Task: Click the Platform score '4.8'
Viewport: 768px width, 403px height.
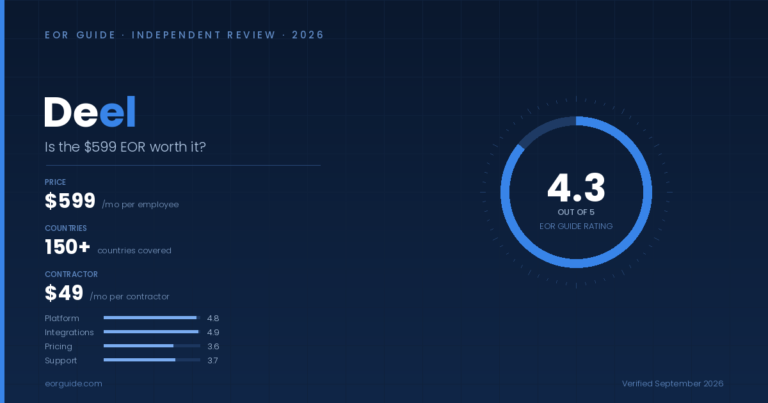Action: [x=213, y=318]
